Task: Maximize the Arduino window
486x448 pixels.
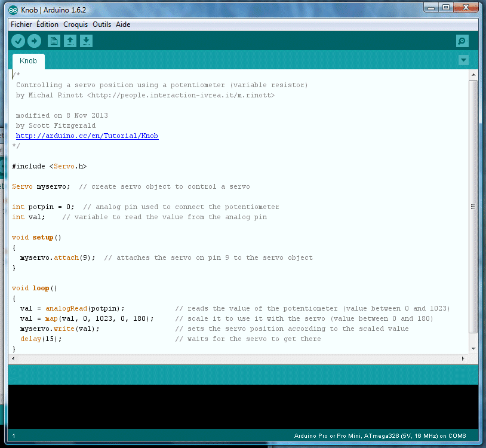Action: pos(446,8)
